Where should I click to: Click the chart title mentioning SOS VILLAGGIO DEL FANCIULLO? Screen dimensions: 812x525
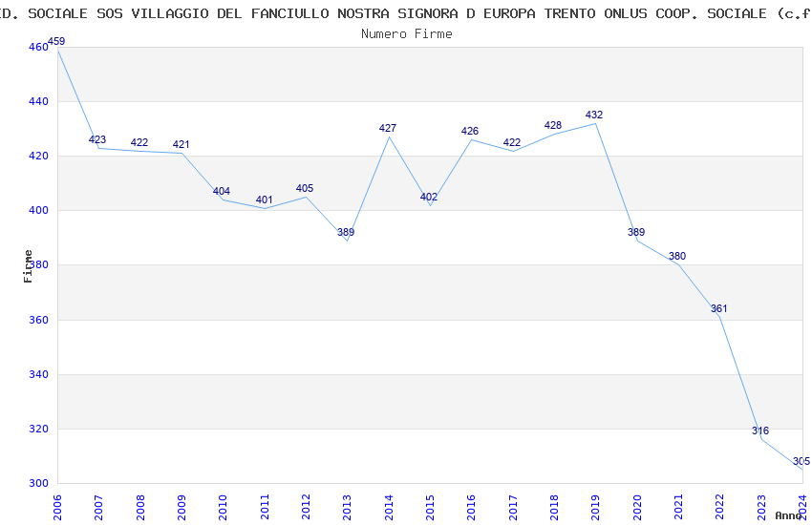[x=406, y=13]
